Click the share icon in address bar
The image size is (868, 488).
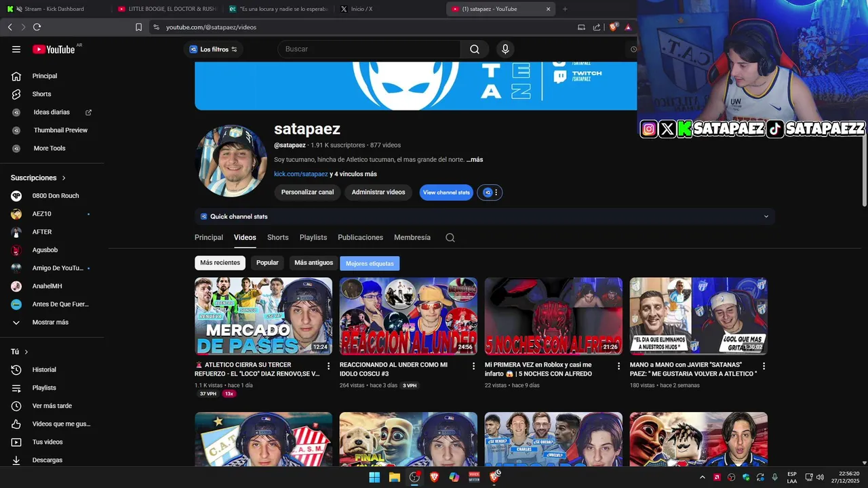click(597, 27)
